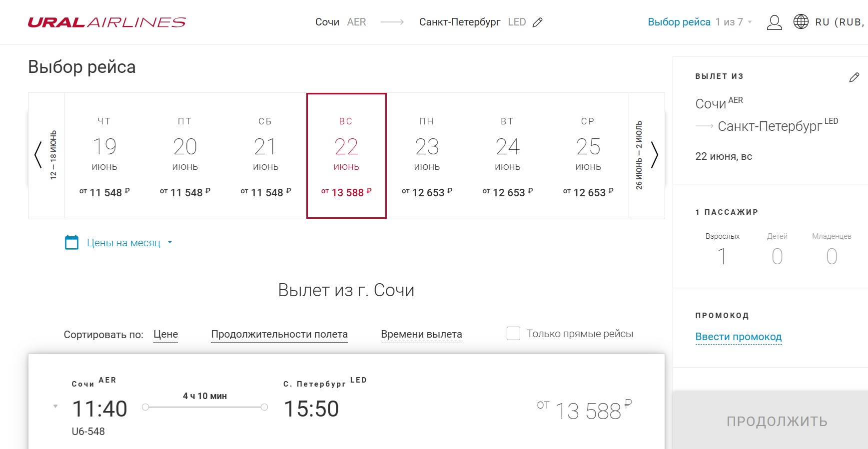Advance to next week arrow
Screen dimensions: 868x449
(655, 155)
